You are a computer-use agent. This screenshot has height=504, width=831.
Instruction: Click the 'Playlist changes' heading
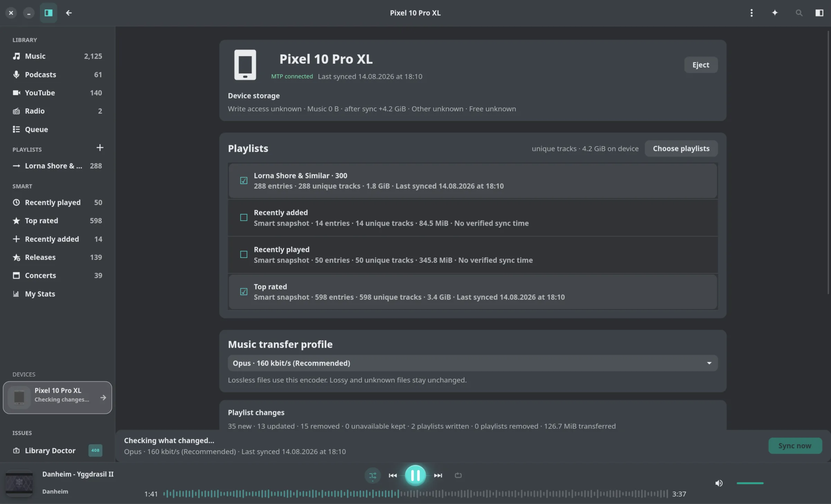pyautogui.click(x=256, y=413)
